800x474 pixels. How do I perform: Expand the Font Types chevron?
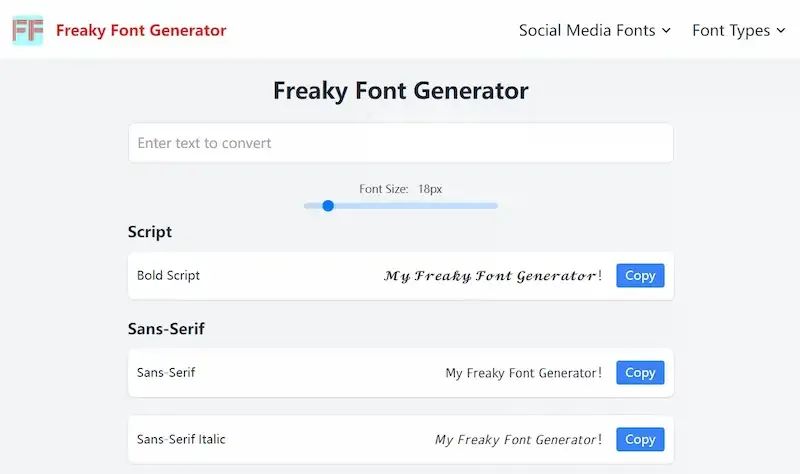(781, 31)
